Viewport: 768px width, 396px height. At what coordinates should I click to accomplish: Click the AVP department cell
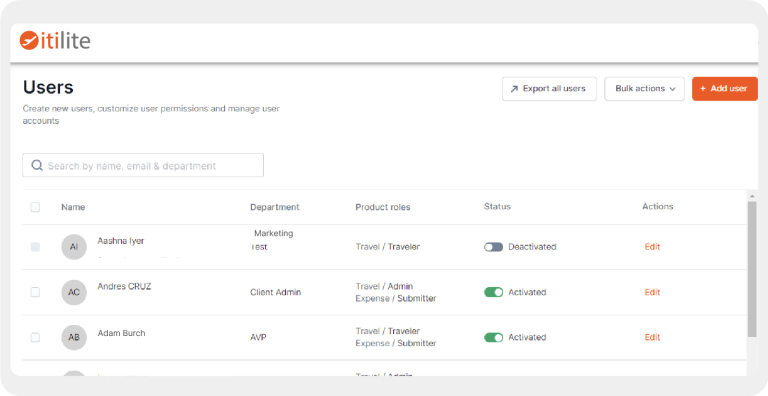coord(258,337)
